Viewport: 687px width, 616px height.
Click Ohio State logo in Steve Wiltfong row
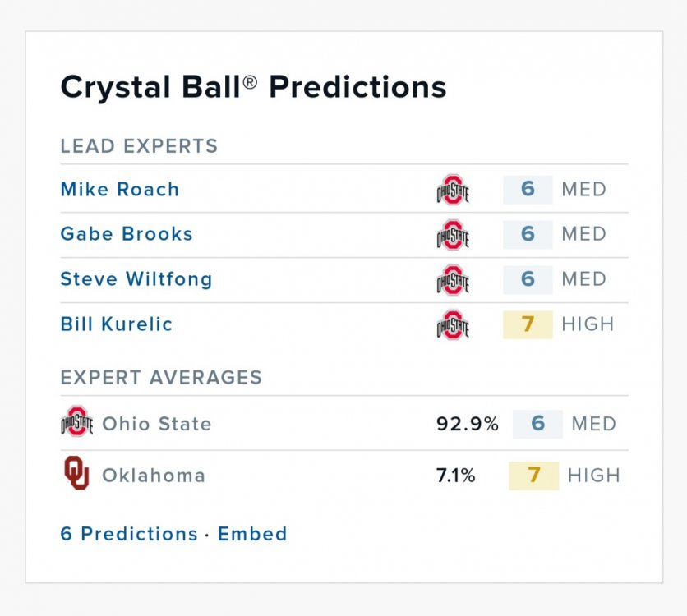pyautogui.click(x=453, y=279)
